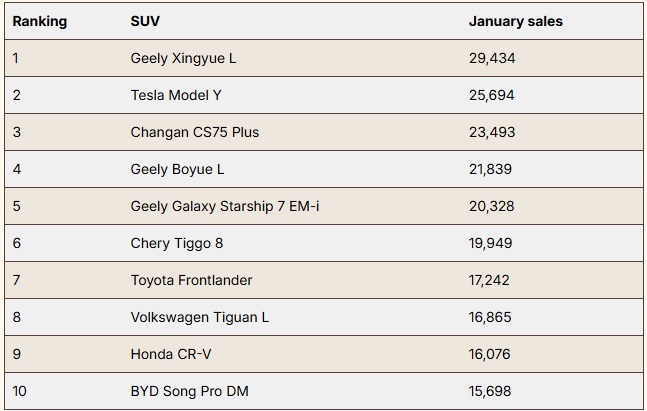Select the Chery Tiggo 8 cell
This screenshot has width=647, height=411.
[x=176, y=243]
